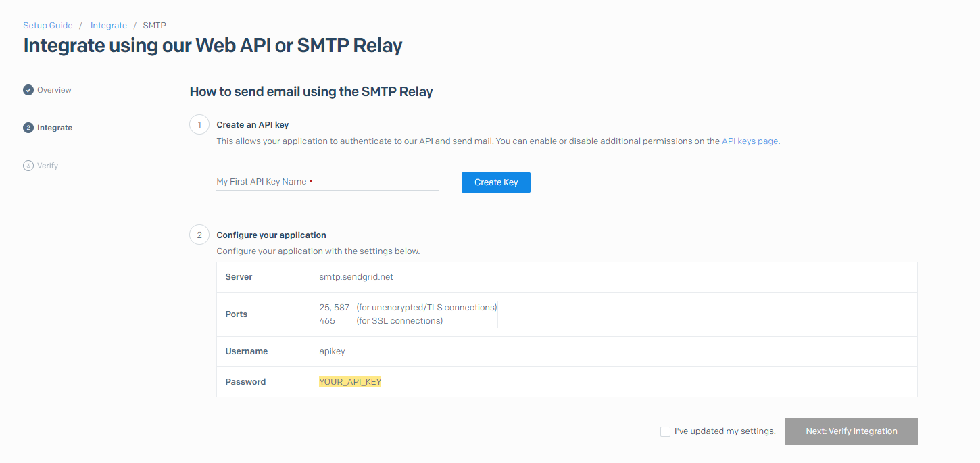The width and height of the screenshot is (980, 463).
Task: Select the Verify step label
Action: point(47,166)
